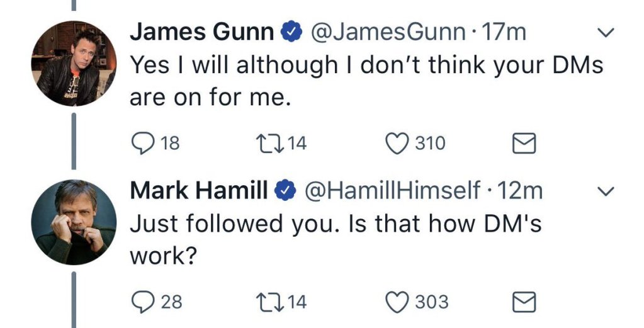Viewport: 644px width, 328px height.
Task: Click the James Gunn display name
Action: (201, 33)
